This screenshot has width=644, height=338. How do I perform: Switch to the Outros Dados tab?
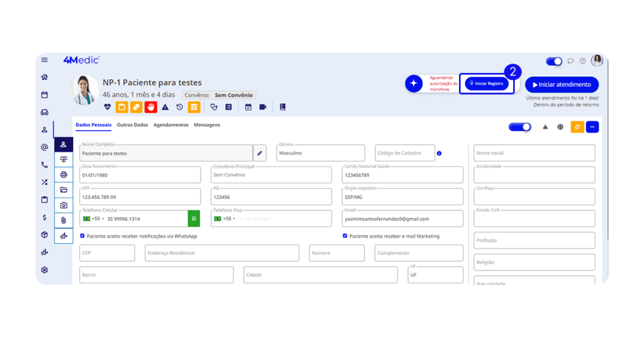click(132, 125)
